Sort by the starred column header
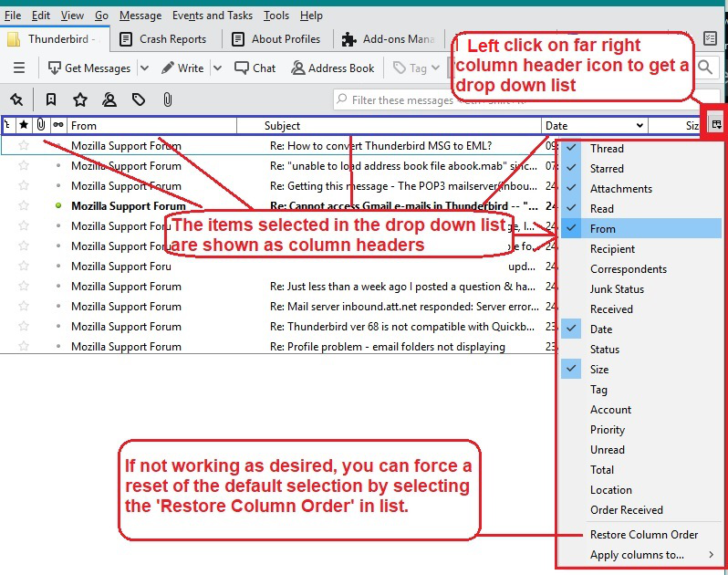This screenshot has height=575, width=728. (24, 125)
